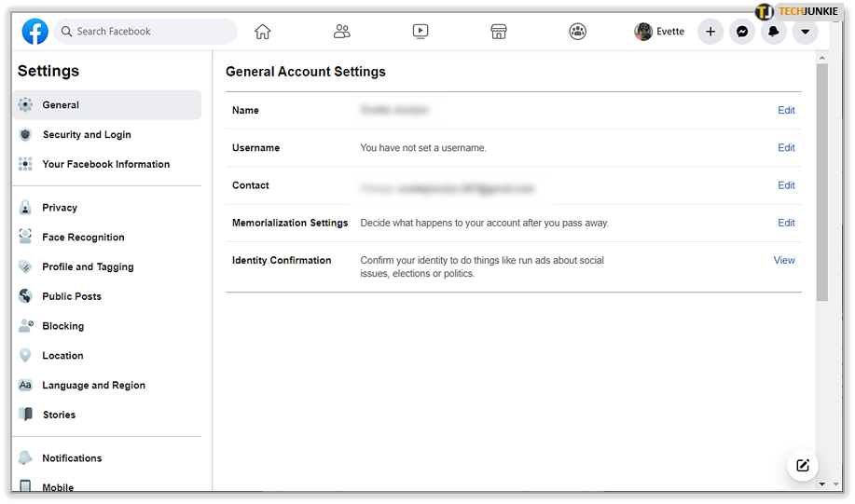Open the Friends icon in top bar
This screenshot has width=855, height=504.
click(342, 31)
